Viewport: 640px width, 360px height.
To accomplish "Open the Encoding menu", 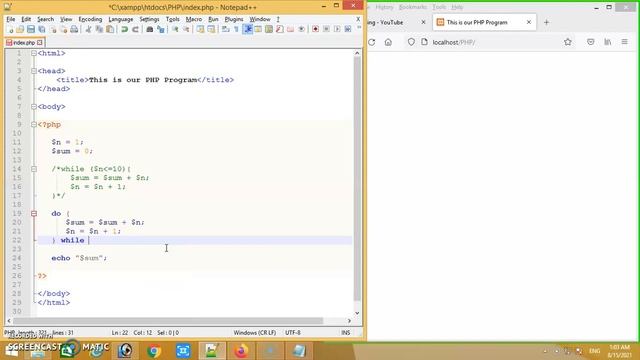I will coord(90,19).
